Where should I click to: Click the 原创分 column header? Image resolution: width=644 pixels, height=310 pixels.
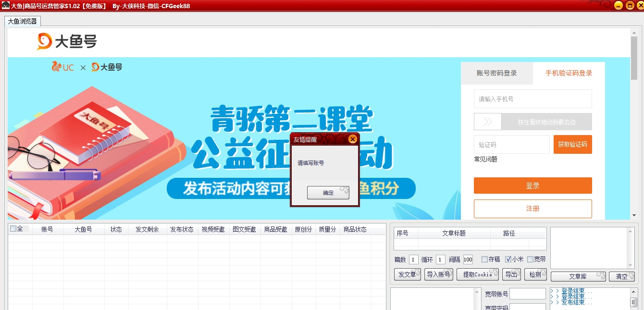point(304,230)
